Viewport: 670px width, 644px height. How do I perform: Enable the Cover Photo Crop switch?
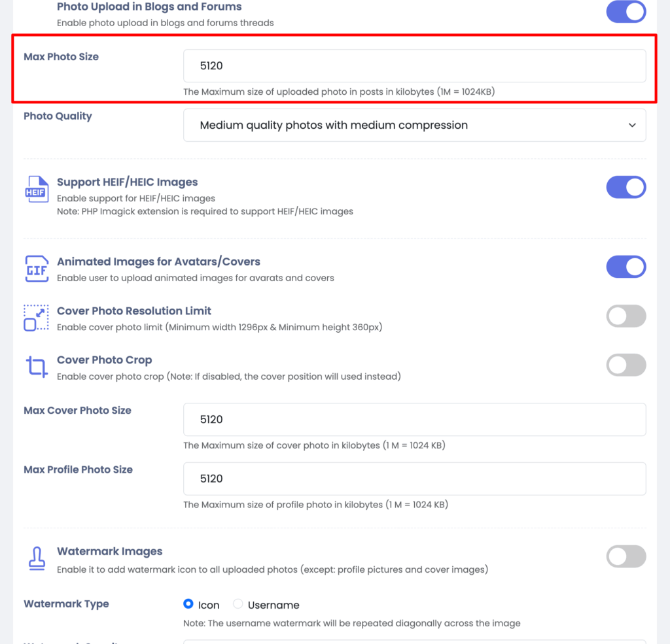click(x=626, y=365)
